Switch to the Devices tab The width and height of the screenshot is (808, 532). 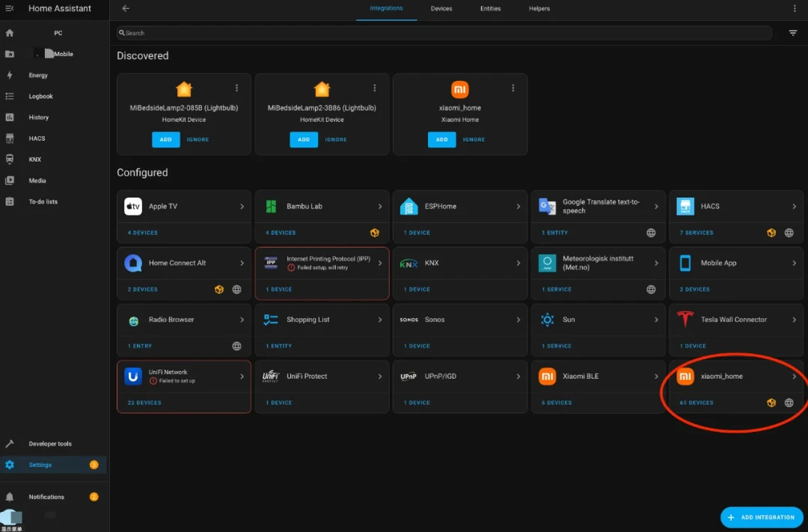pyautogui.click(x=441, y=9)
